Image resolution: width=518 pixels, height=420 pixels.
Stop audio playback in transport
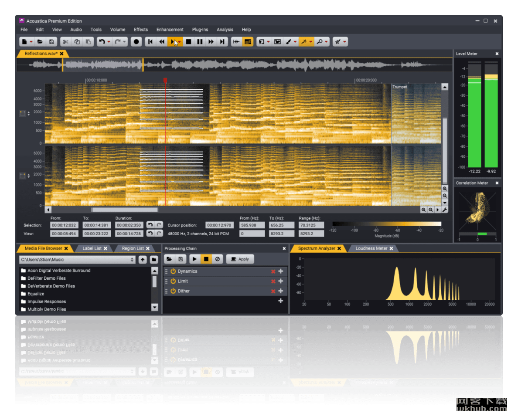pos(188,41)
